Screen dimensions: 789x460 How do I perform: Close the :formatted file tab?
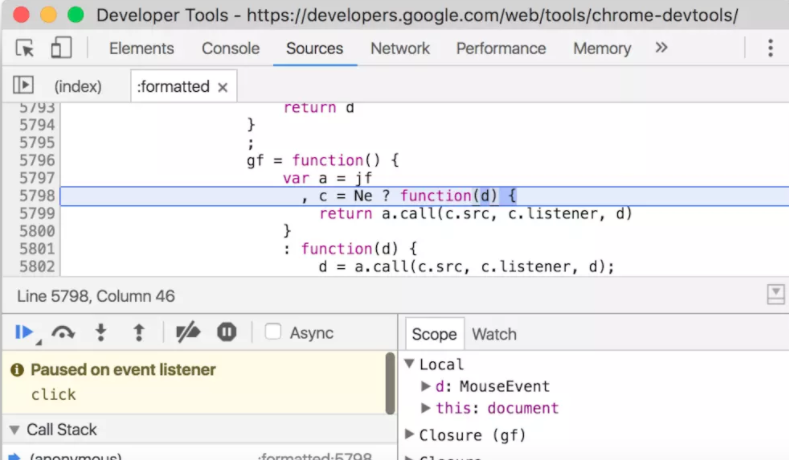pos(222,88)
